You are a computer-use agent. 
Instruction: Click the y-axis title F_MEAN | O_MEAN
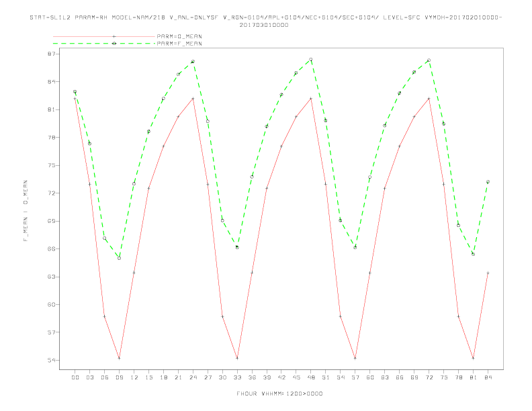pos(26,211)
